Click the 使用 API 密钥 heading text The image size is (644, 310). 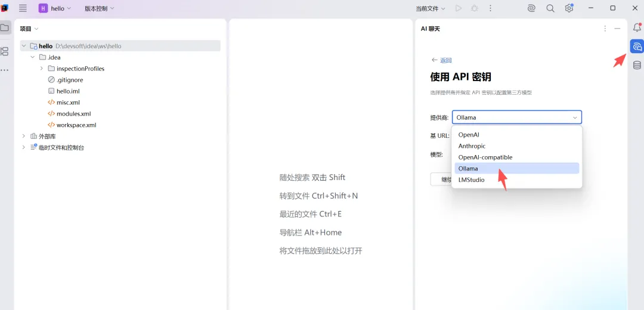tap(461, 77)
